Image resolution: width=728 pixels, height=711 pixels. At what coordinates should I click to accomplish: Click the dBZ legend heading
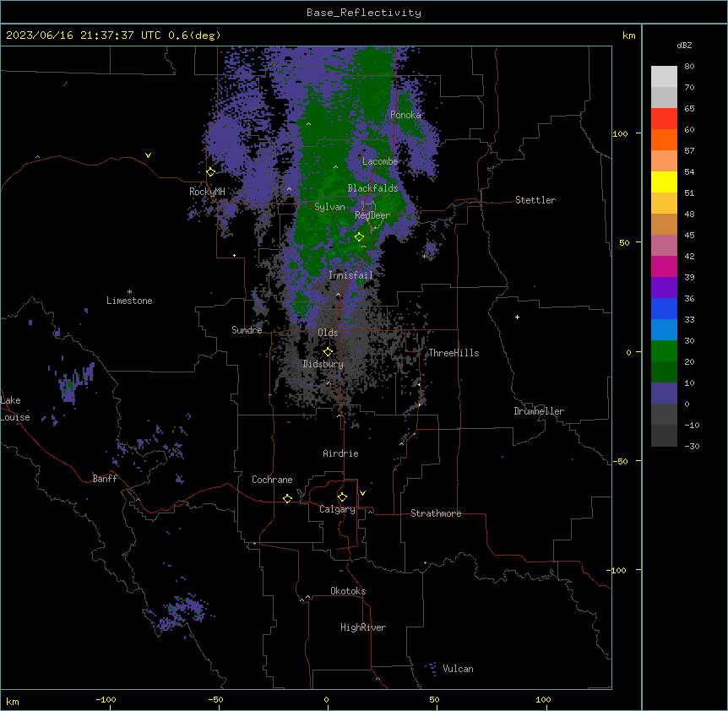point(684,46)
